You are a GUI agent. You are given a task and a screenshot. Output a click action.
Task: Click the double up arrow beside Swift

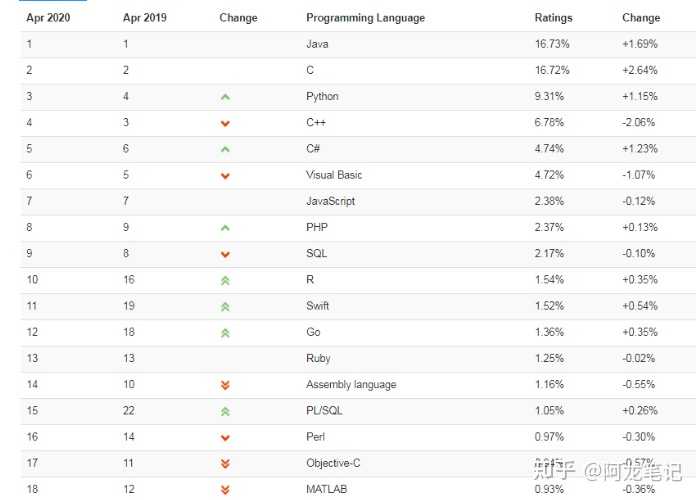tap(225, 307)
